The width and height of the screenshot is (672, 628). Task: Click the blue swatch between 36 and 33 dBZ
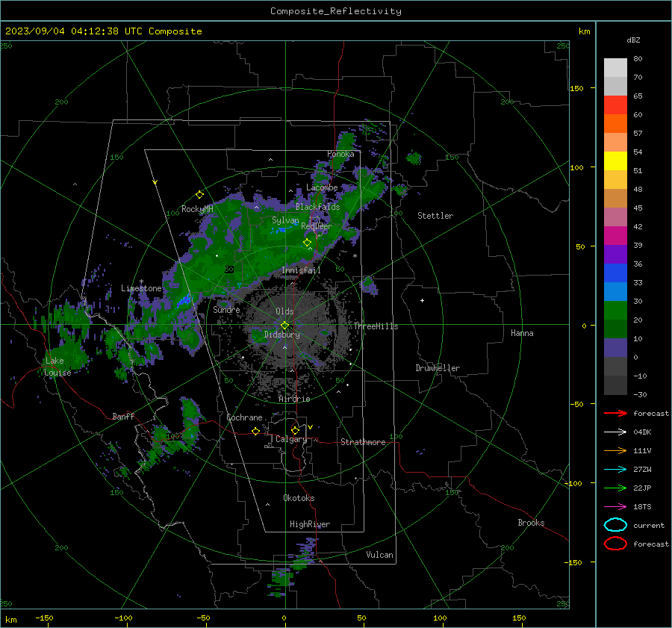[x=615, y=273]
